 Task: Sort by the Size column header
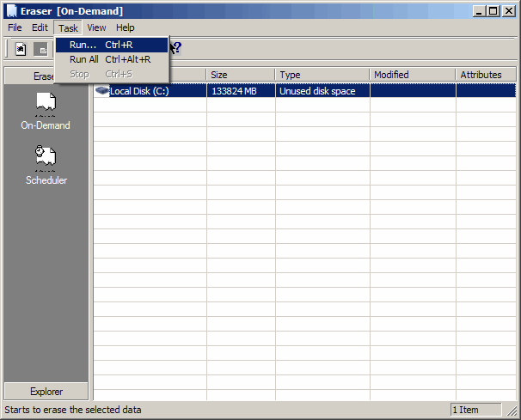click(x=241, y=75)
